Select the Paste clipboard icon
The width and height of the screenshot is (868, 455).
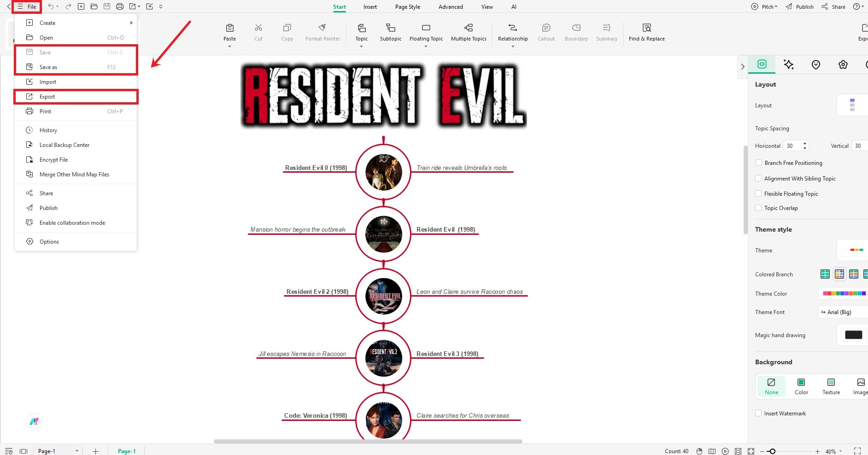(x=229, y=28)
